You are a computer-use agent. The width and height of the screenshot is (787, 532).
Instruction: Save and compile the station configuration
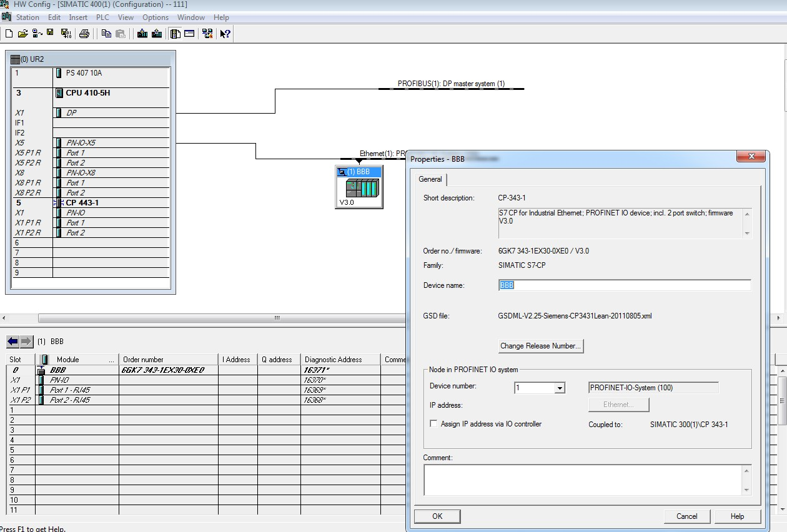pos(65,33)
